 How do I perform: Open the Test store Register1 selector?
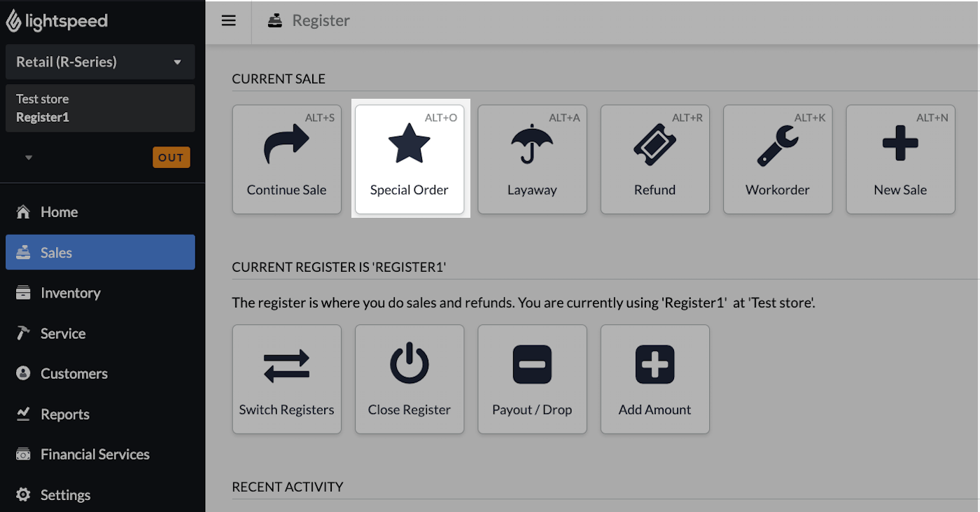point(100,108)
